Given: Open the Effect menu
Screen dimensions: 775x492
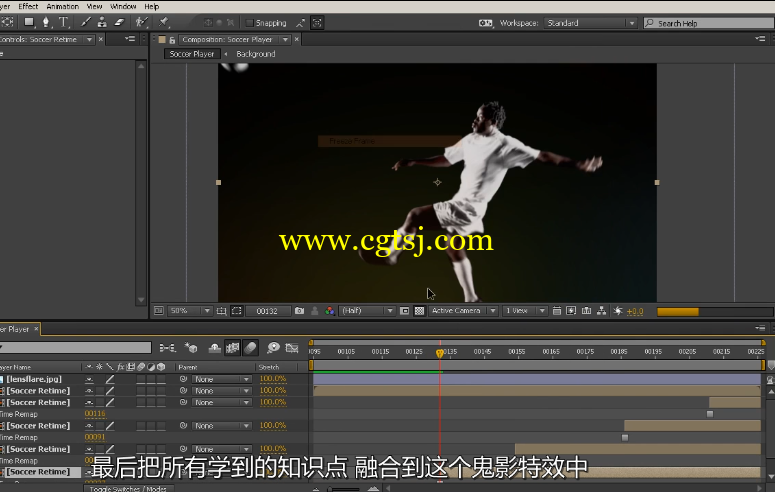Looking at the screenshot, I should 28,6.
